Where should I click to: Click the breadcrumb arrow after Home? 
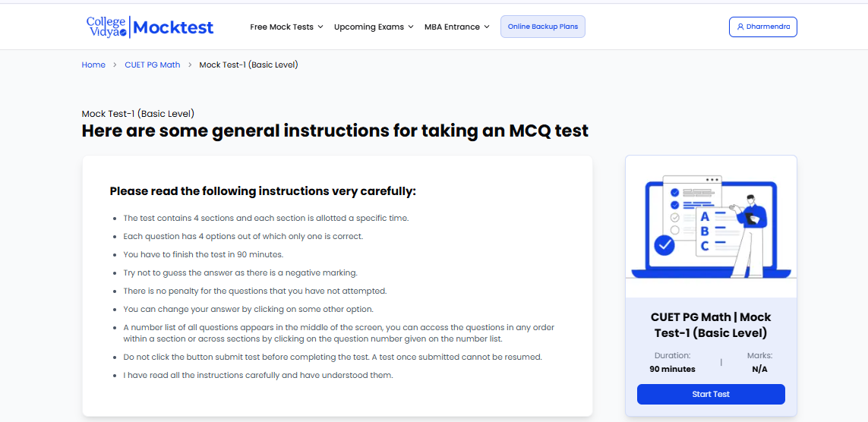(x=115, y=65)
